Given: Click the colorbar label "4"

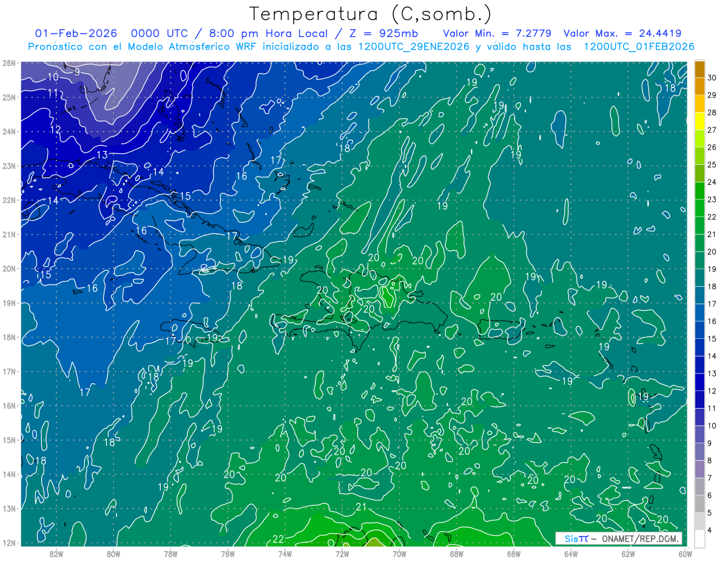Looking at the screenshot, I should (x=710, y=530).
